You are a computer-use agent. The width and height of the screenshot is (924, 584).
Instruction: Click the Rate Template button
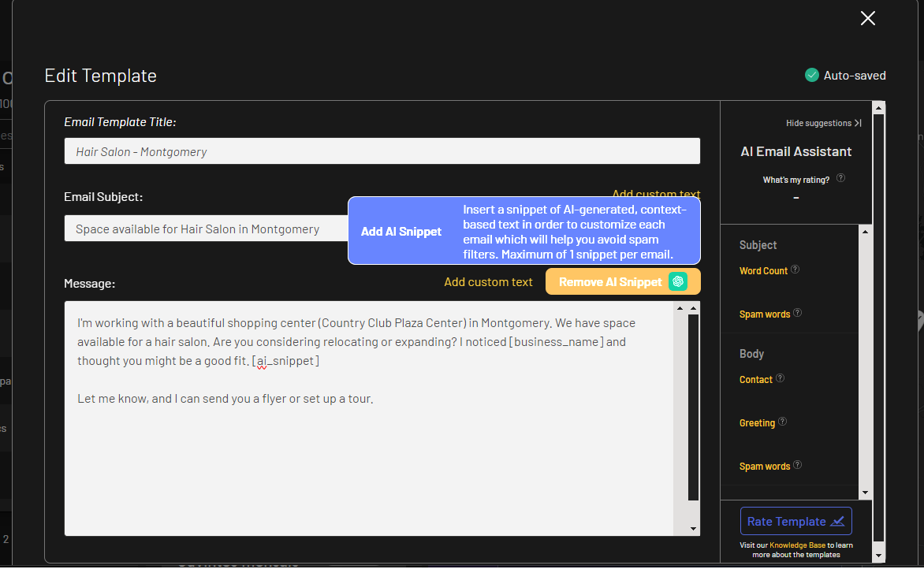(x=795, y=521)
